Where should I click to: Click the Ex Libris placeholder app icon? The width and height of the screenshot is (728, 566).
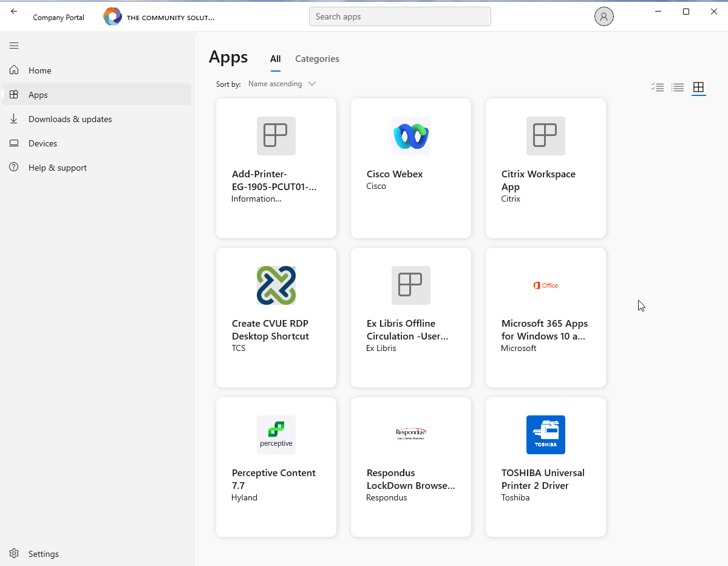point(411,285)
